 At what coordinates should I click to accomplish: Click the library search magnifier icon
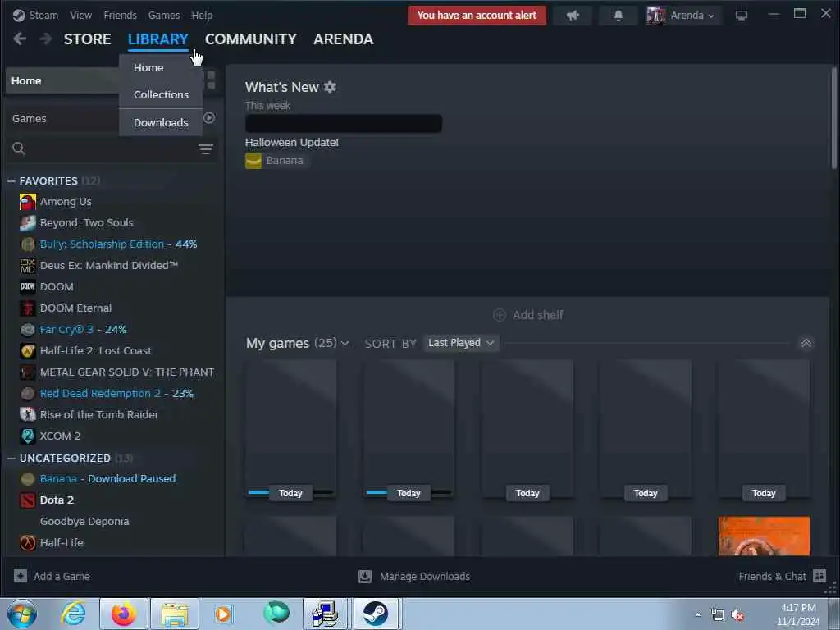19,148
